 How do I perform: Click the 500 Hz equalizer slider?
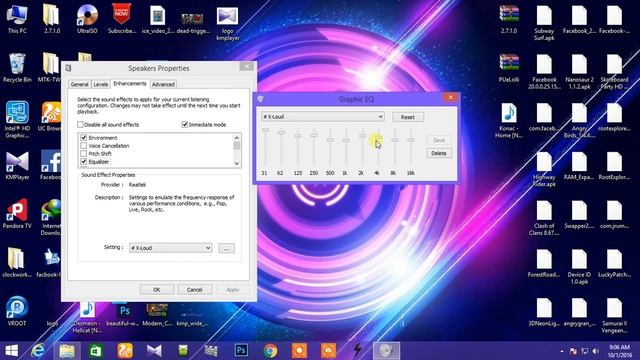click(x=330, y=140)
